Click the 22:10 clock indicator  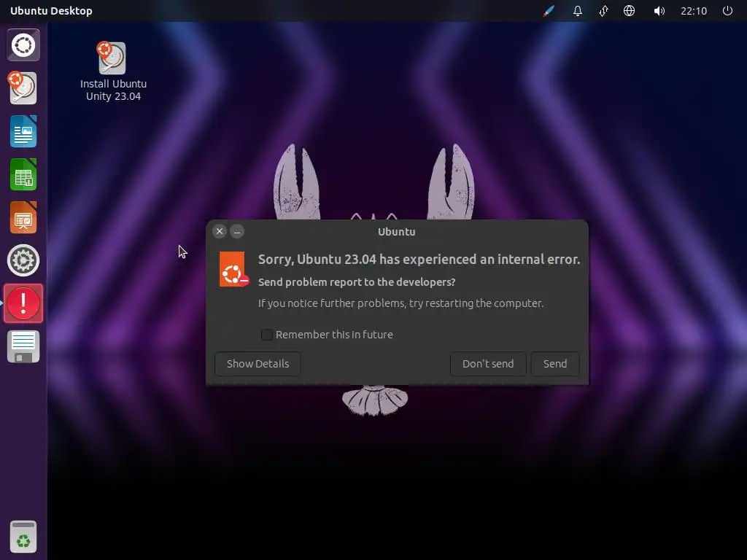tap(694, 10)
